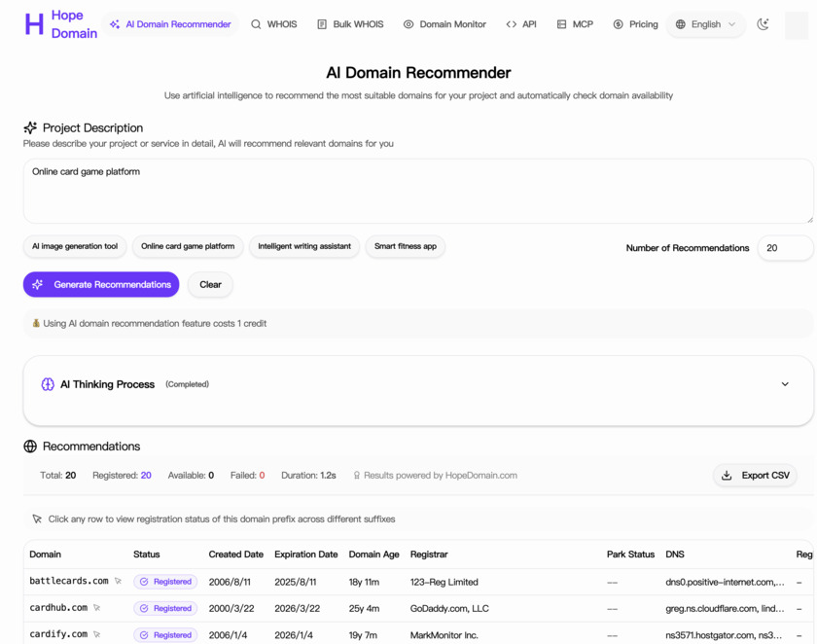
Task: Open the Pricing page
Action: click(x=635, y=24)
